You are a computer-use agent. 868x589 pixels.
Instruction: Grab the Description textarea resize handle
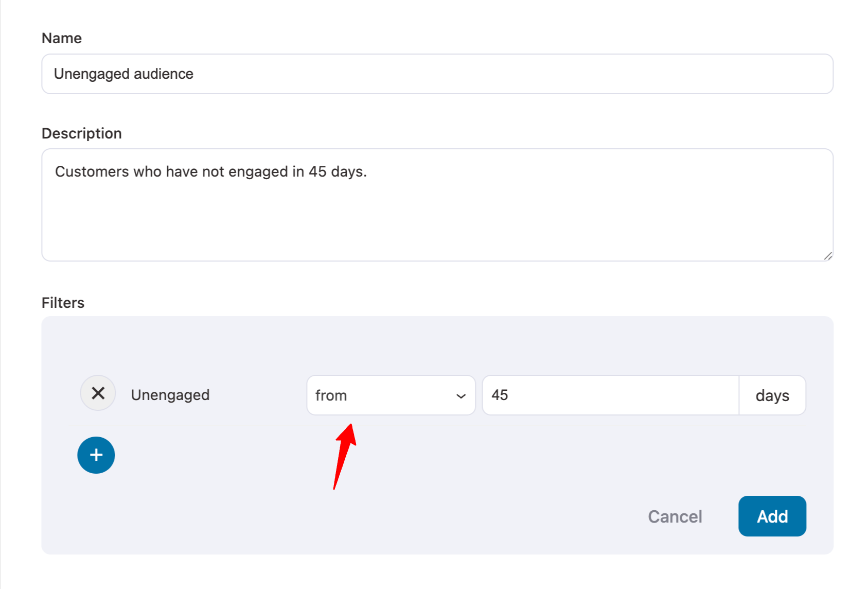click(x=827, y=255)
